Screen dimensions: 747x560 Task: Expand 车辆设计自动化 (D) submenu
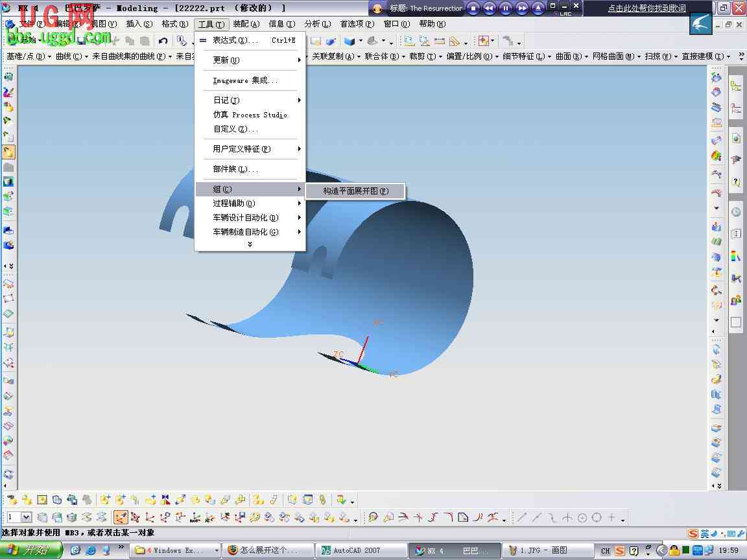click(x=250, y=218)
